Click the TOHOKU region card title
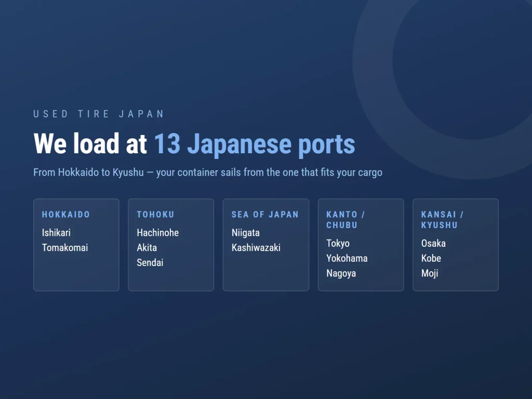Viewport: 532px width, 399px height. [x=155, y=215]
